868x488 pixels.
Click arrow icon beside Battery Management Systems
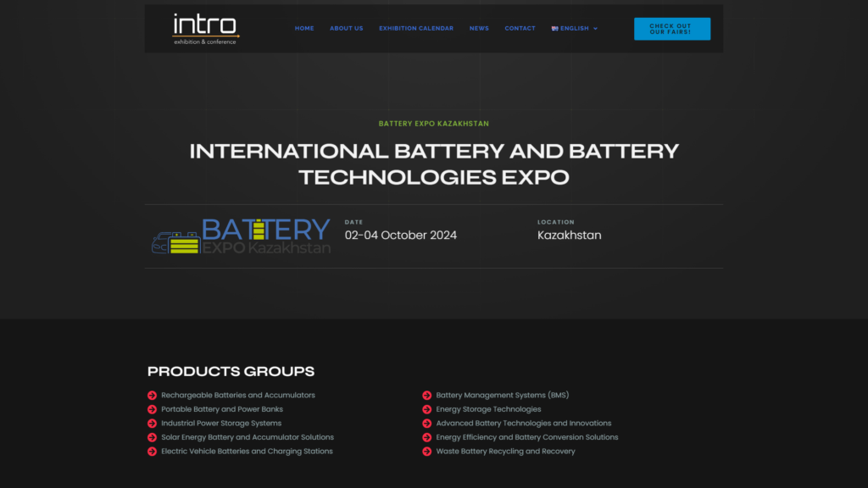click(427, 395)
